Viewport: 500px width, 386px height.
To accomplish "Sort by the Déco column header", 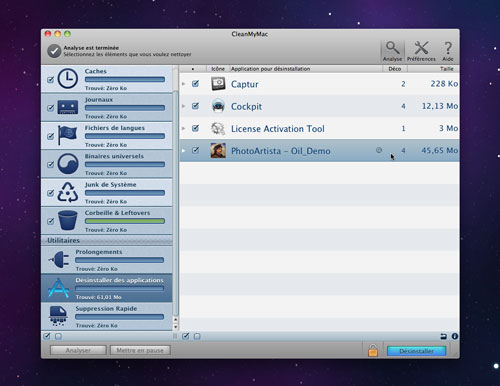I will (395, 69).
